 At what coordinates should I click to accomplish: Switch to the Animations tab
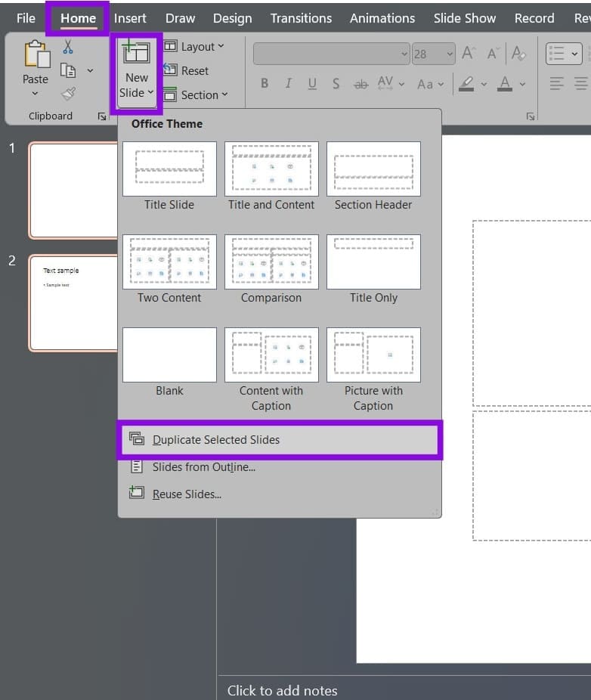(x=382, y=18)
